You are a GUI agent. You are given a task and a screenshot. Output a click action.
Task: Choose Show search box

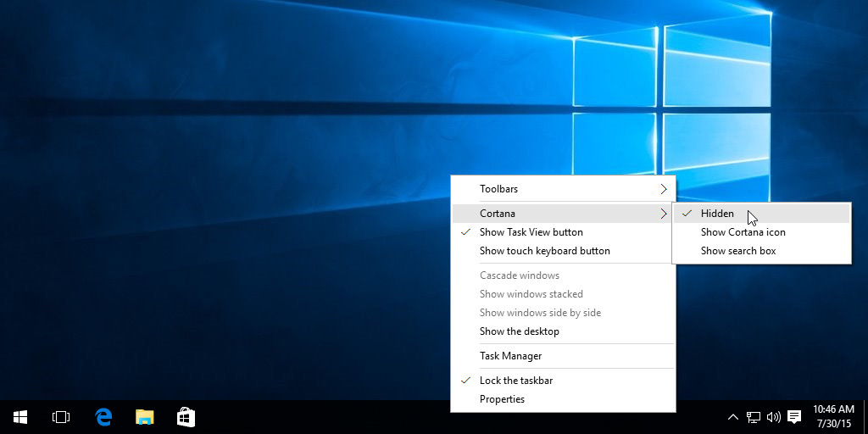762,251
